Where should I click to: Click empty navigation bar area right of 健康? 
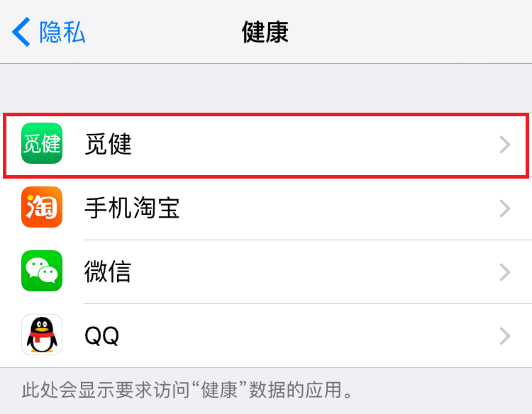411,32
